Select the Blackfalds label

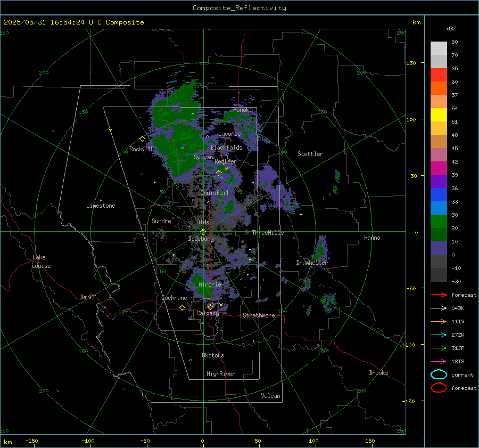(226, 148)
